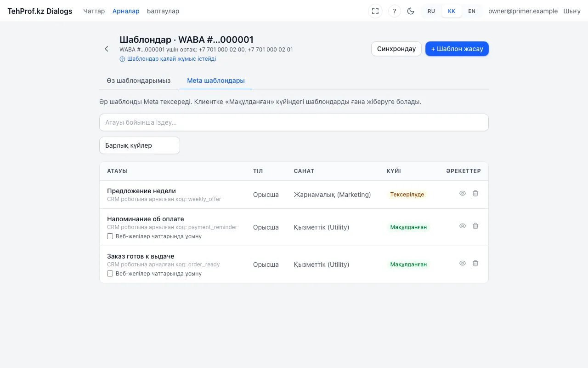Click the Заказ готов к выдаче name
Image resolution: width=588 pixels, height=368 pixels.
tap(141, 256)
